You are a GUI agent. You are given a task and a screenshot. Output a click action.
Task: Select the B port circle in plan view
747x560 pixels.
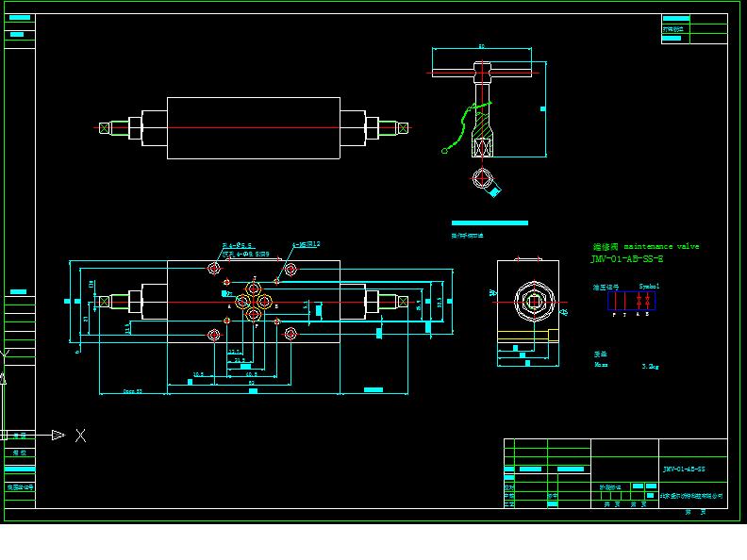click(x=264, y=302)
